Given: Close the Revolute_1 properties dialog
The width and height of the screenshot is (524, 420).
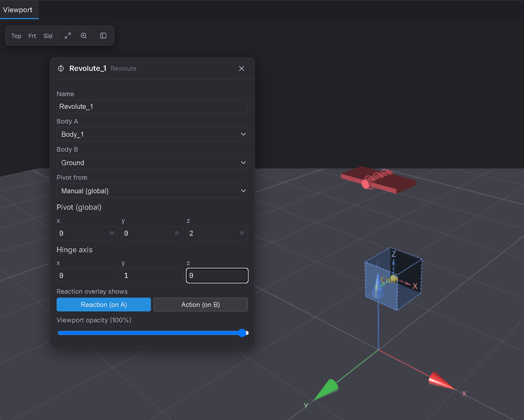Looking at the screenshot, I should pos(242,68).
